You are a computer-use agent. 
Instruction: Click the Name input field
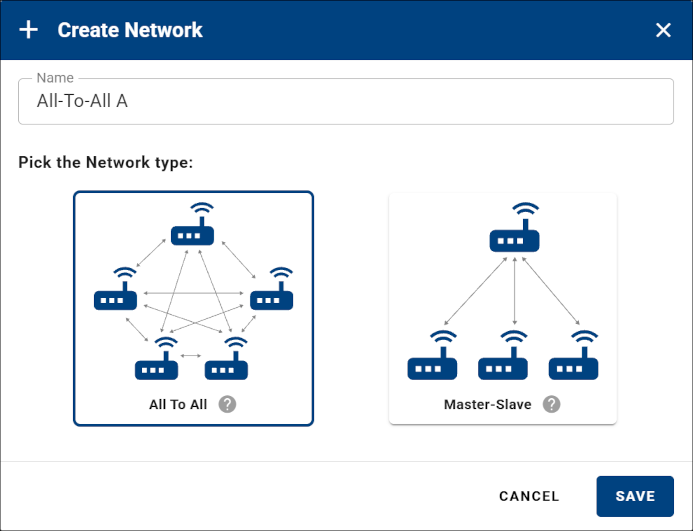pyautogui.click(x=346, y=101)
